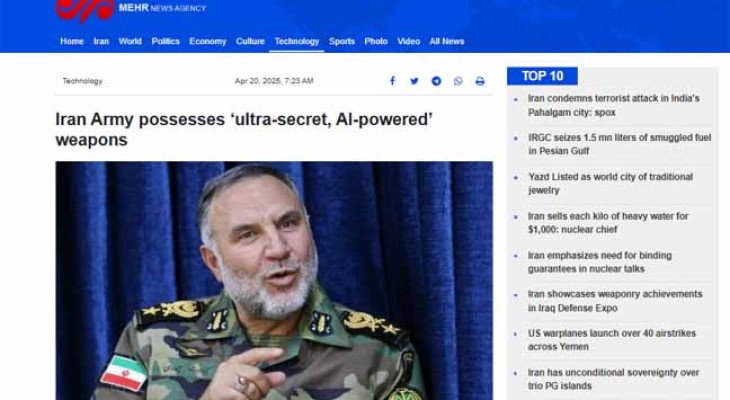Open the Home menu item
730x400 pixels.
(x=72, y=41)
